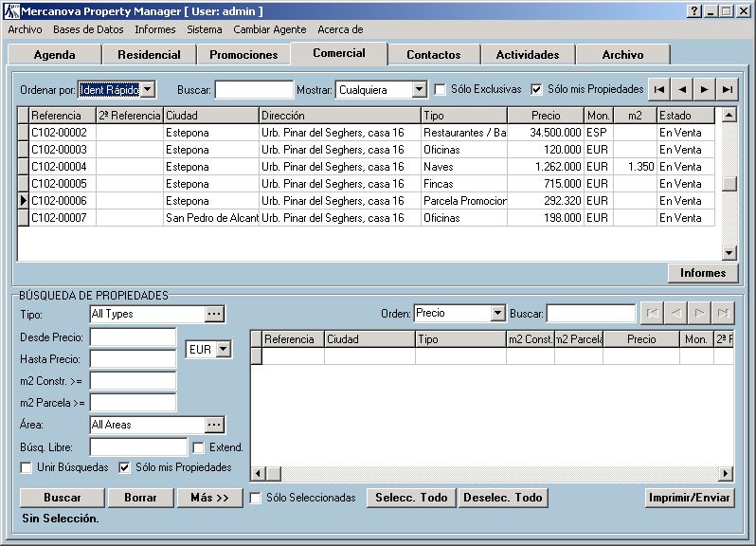
Task: Check the Sólo Seleccionadas box
Action: pos(255,499)
